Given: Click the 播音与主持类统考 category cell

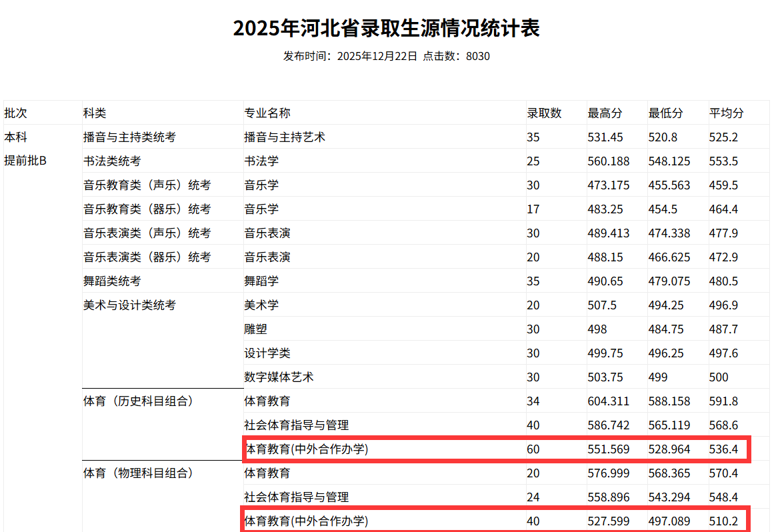Looking at the screenshot, I should point(129,137).
